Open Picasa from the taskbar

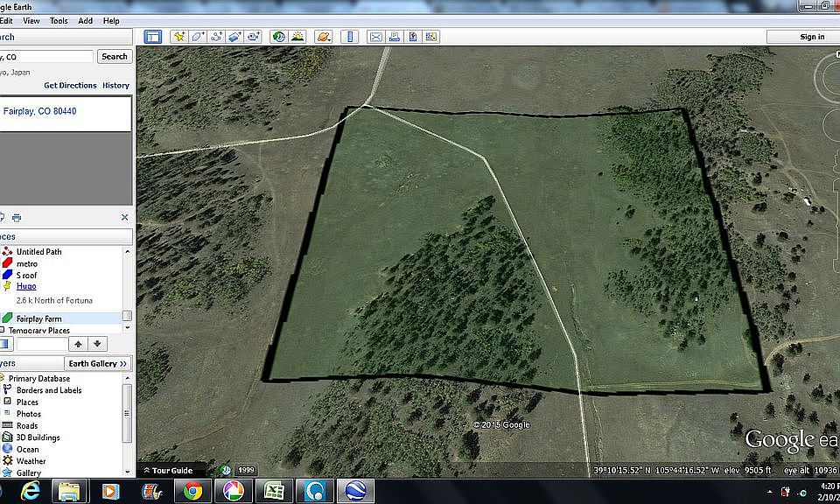point(233,491)
